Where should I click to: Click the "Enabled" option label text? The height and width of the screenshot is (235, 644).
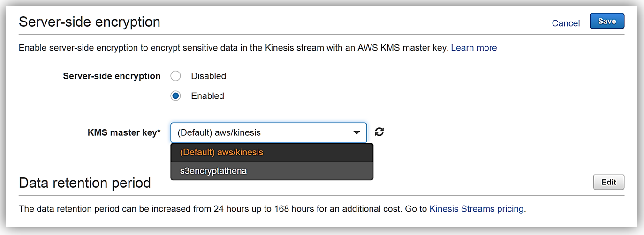(x=207, y=96)
